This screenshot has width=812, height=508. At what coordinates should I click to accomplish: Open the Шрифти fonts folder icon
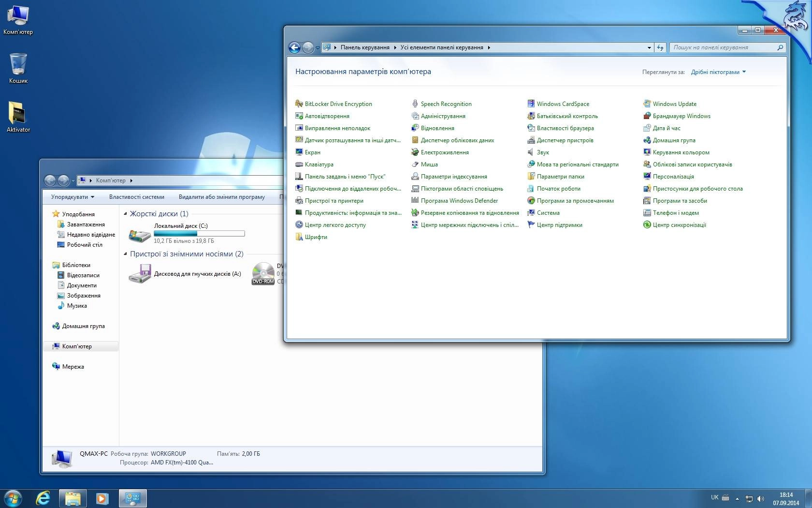point(299,237)
